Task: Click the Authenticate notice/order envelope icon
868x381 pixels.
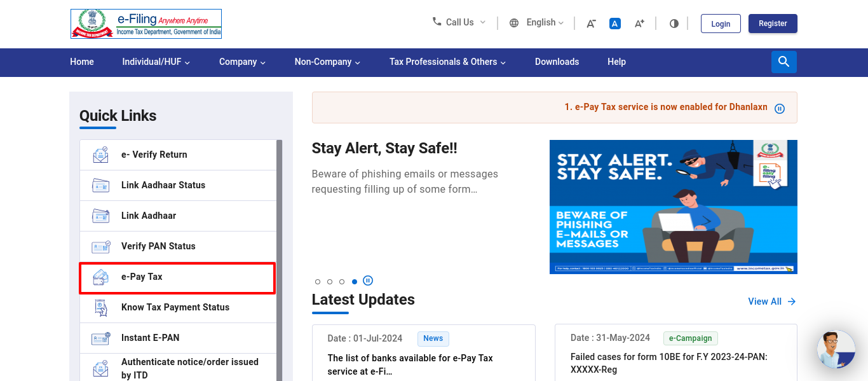Action: click(100, 368)
